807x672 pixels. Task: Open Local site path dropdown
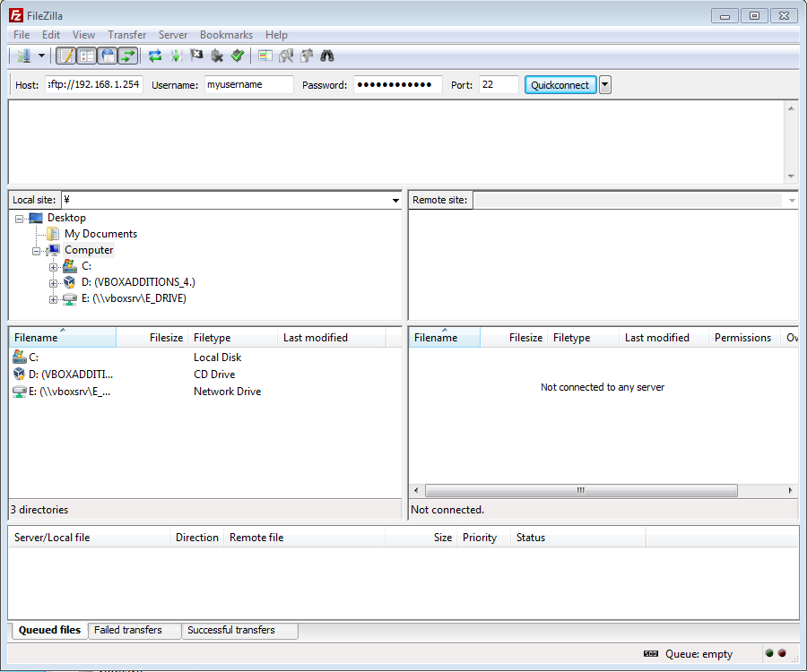point(395,200)
